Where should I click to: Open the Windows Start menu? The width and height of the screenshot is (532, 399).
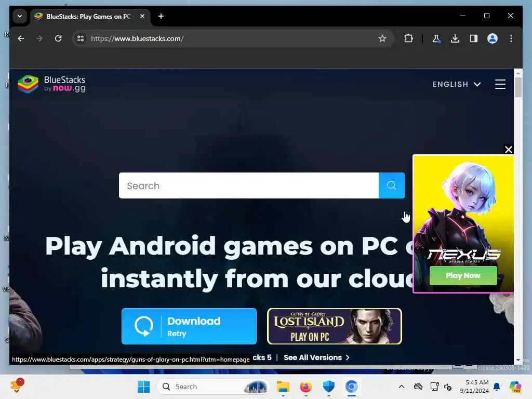143,387
